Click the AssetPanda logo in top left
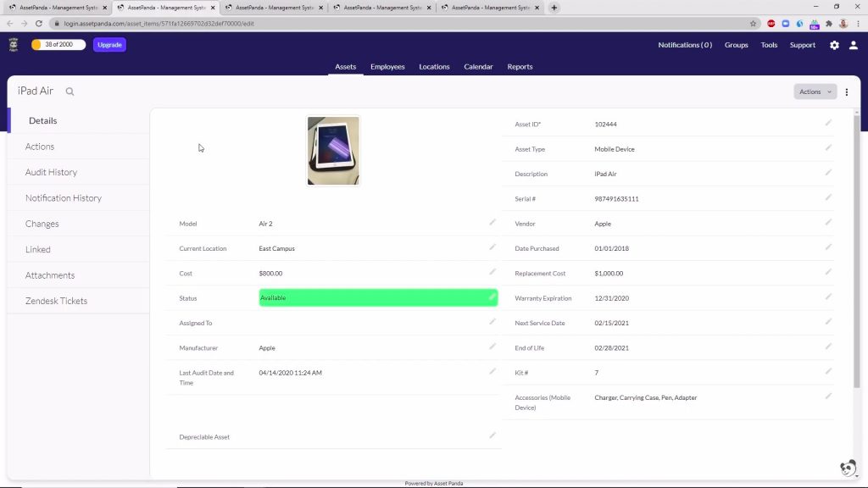Viewport: 868px width, 488px height. click(x=12, y=44)
